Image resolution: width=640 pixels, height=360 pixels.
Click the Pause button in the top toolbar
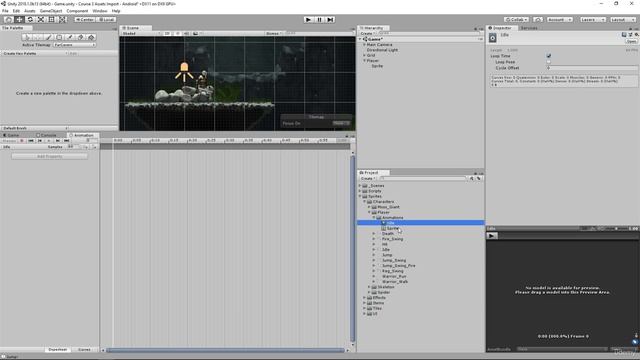pos(320,20)
